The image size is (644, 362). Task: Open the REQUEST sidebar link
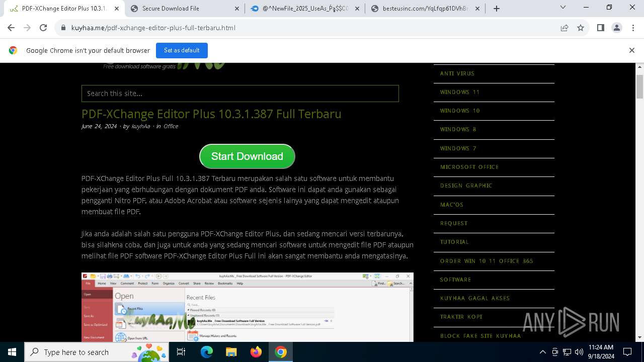pos(454,223)
